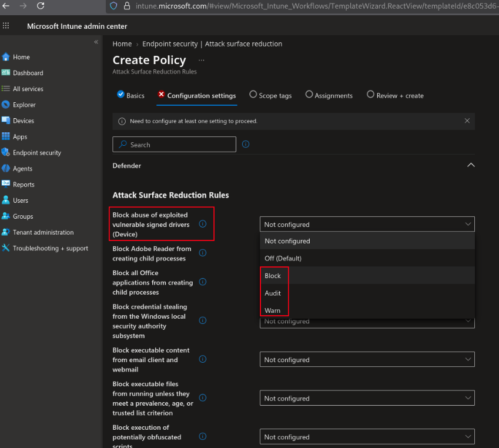Open dropdown for obfuscated scripts rule
The image size is (499, 448).
tap(367, 437)
